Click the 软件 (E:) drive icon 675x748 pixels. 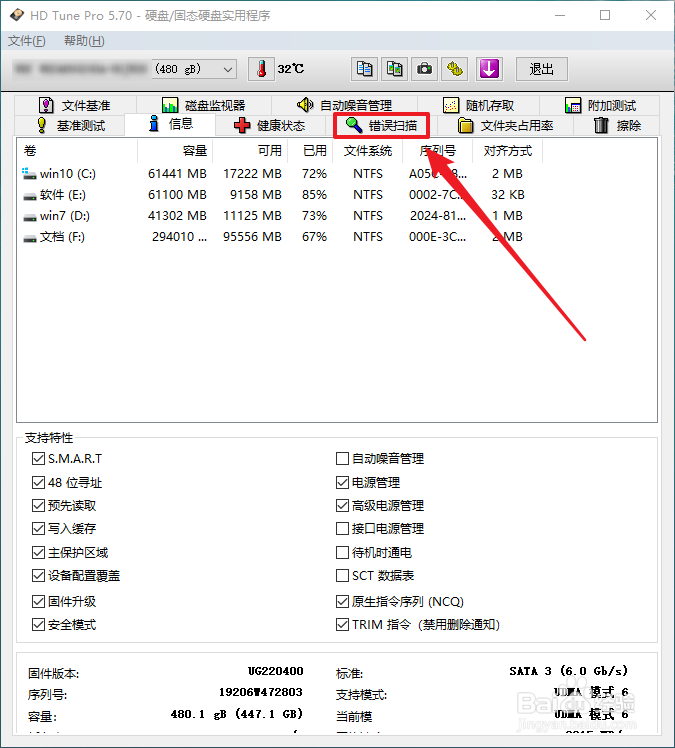pos(30,196)
